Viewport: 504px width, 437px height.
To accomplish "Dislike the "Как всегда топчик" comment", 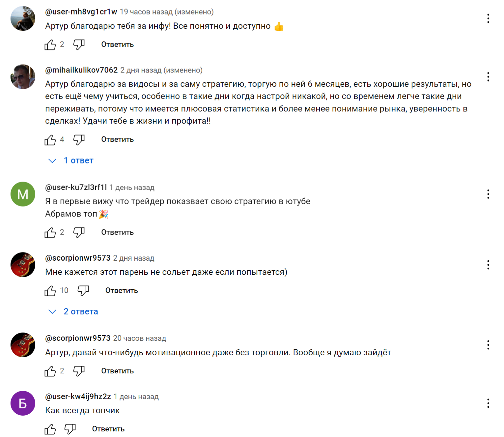I will [x=70, y=429].
